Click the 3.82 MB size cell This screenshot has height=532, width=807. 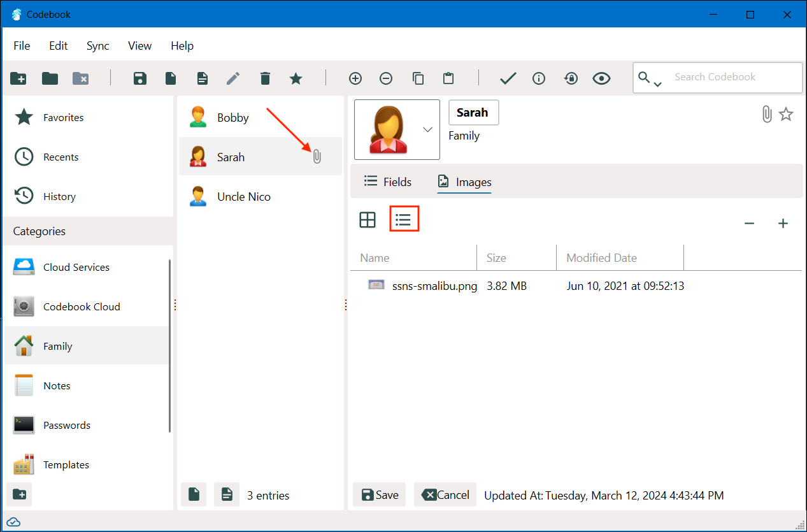pos(506,286)
